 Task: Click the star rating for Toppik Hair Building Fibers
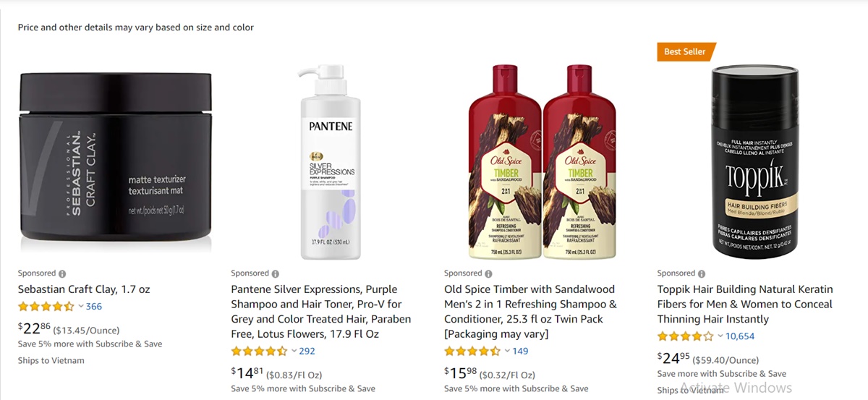685,336
